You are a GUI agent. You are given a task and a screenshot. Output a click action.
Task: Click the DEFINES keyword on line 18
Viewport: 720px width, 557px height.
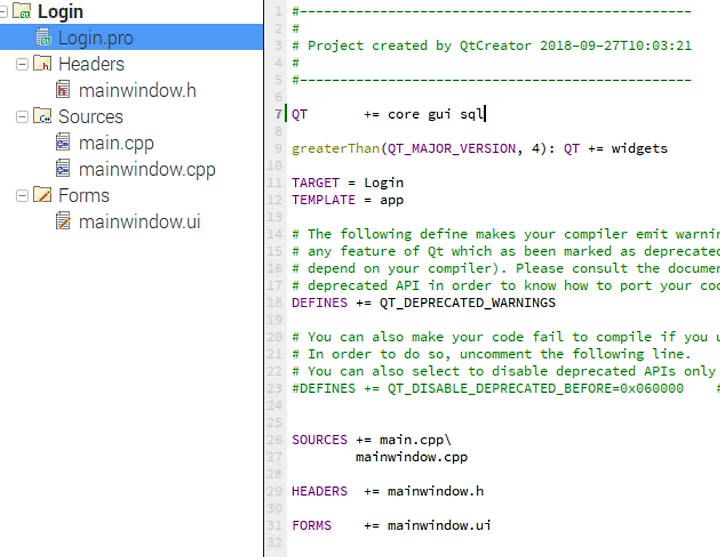320,303
